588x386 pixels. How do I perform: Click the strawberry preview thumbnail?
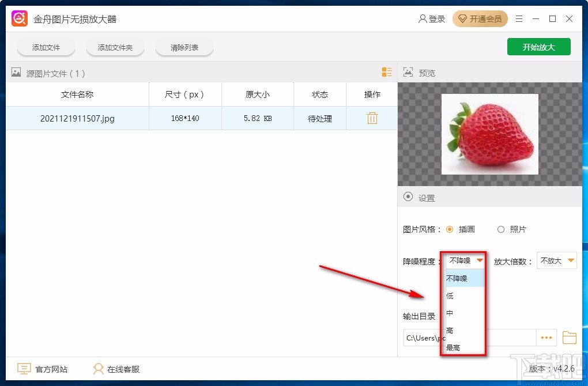(489, 134)
